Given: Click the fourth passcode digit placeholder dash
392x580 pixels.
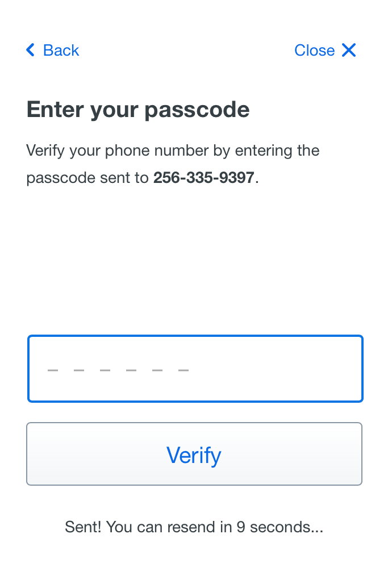Looking at the screenshot, I should pos(131,370).
